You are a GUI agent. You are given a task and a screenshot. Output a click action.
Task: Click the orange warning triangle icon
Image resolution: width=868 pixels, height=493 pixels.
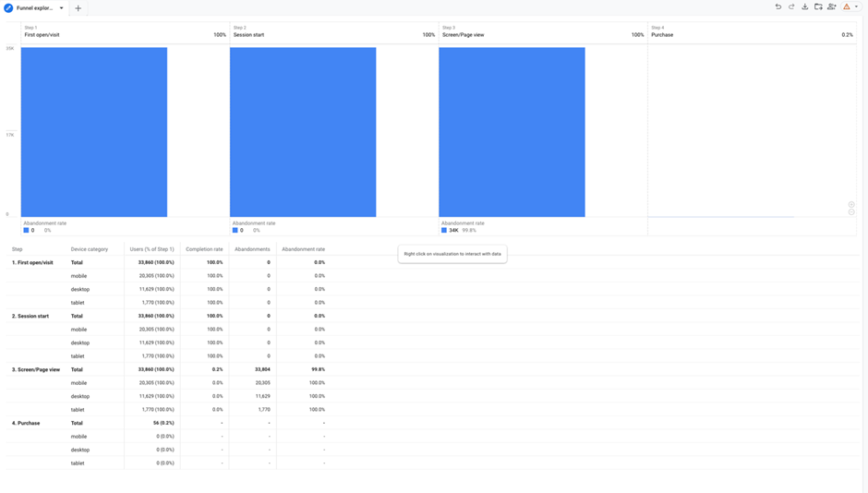tap(846, 7)
